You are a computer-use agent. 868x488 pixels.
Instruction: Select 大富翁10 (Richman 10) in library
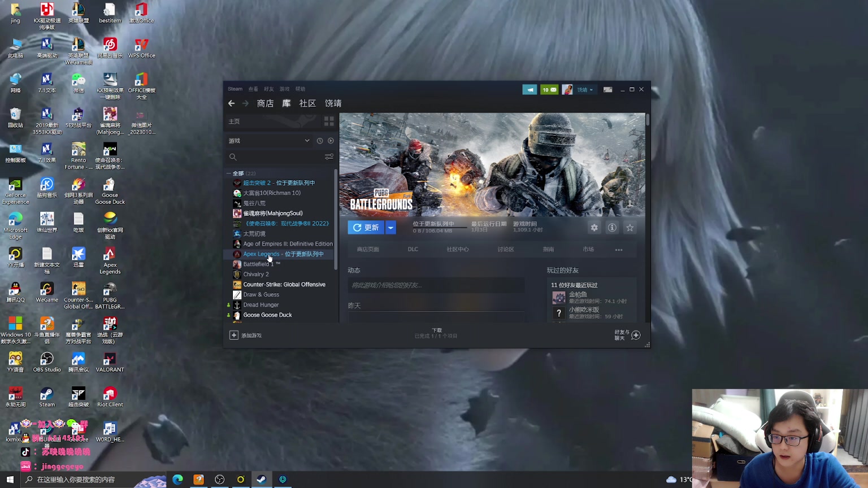[x=272, y=193]
